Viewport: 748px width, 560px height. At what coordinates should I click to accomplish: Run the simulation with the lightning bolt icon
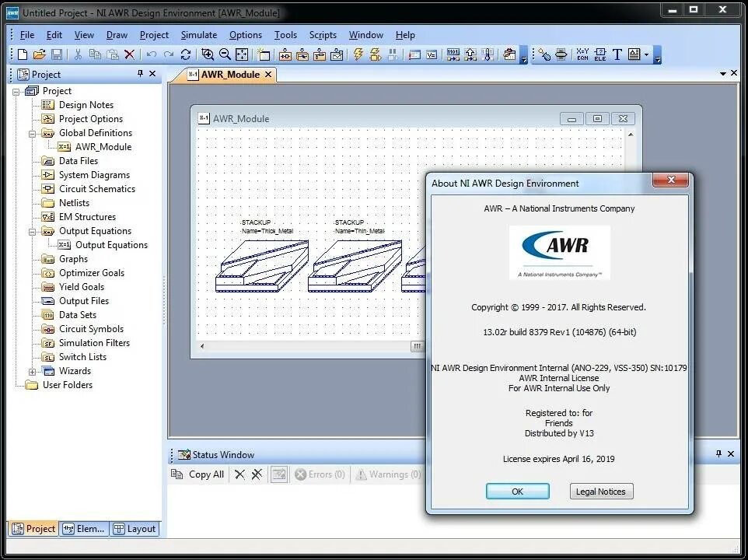coord(358,54)
